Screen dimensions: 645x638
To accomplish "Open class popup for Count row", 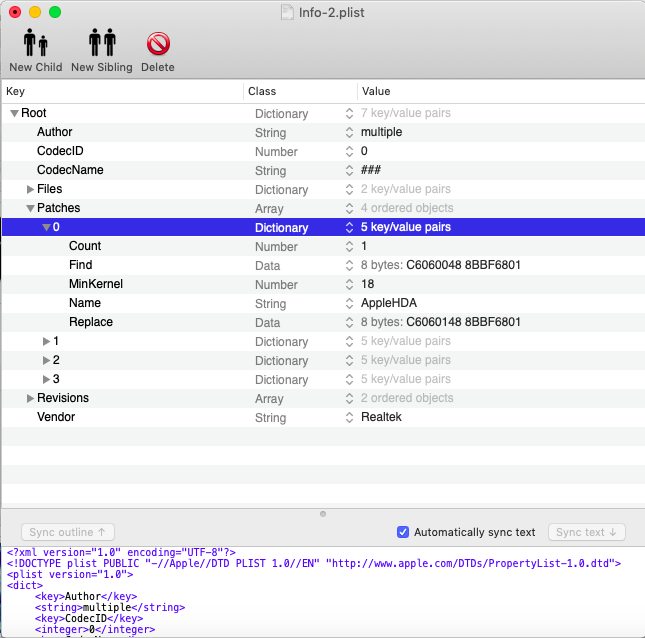I will click(349, 246).
